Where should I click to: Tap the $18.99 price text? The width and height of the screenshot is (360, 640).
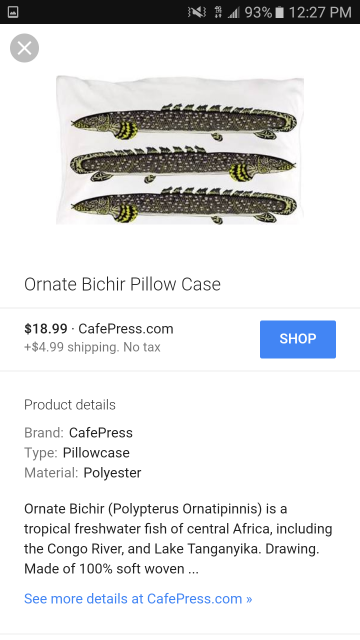tap(46, 329)
